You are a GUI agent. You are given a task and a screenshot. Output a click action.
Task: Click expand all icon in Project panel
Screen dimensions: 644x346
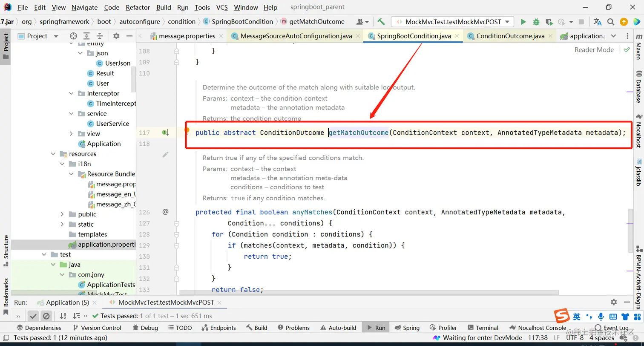pos(86,36)
